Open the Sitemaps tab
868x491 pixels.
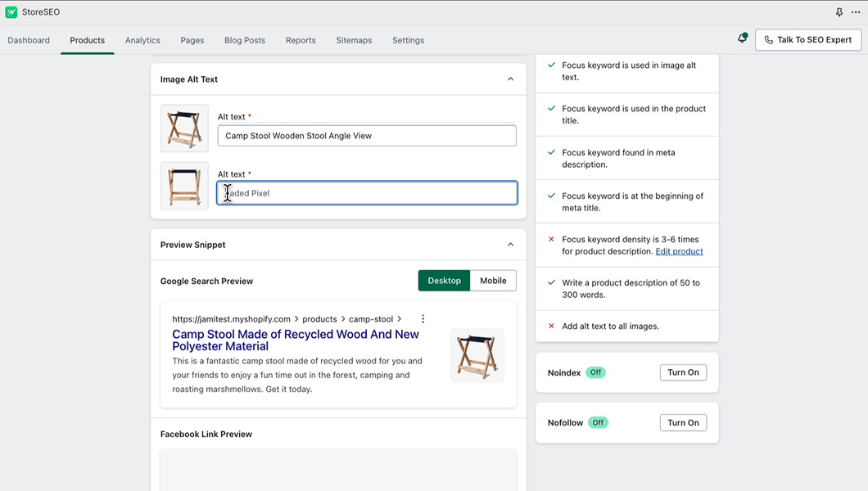tap(354, 40)
